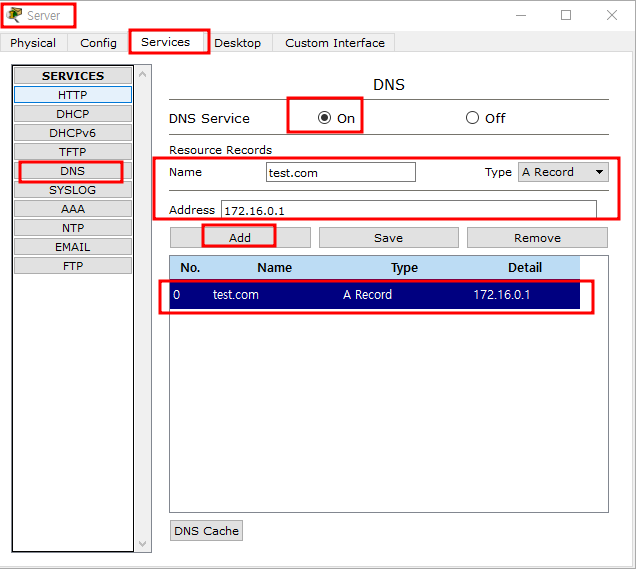638x572 pixels.
Task: Turn DNS Service On
Action: coord(324,118)
